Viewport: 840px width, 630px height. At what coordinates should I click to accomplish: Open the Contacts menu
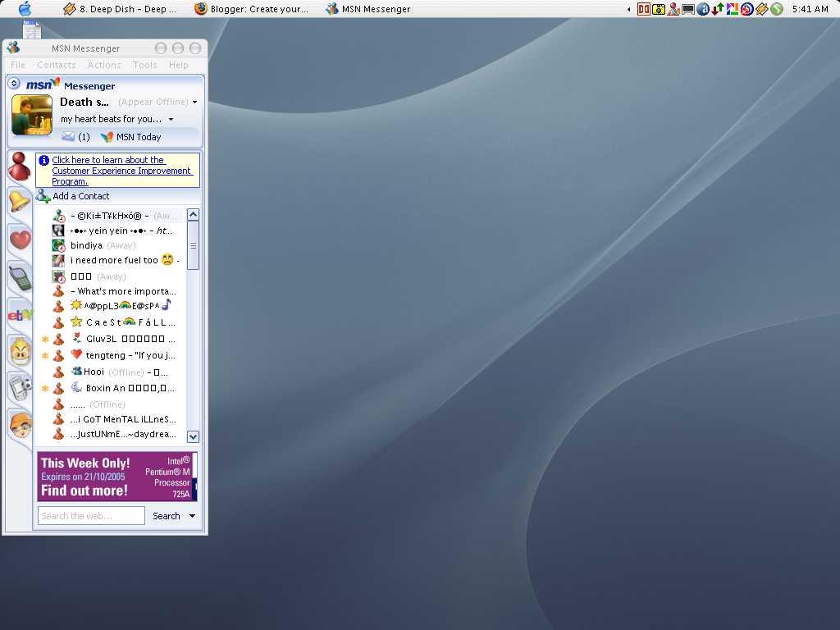pyautogui.click(x=57, y=65)
